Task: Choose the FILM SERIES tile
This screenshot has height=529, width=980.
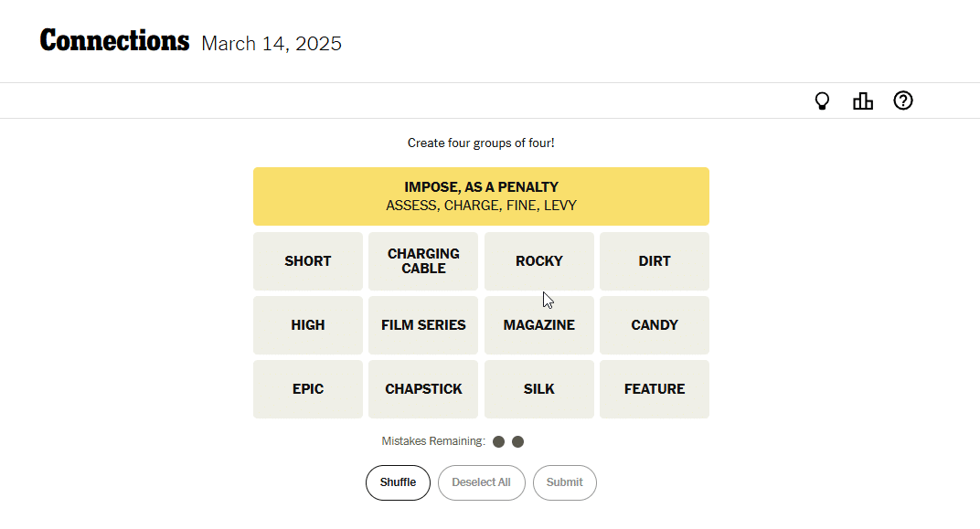Action: 423,324
